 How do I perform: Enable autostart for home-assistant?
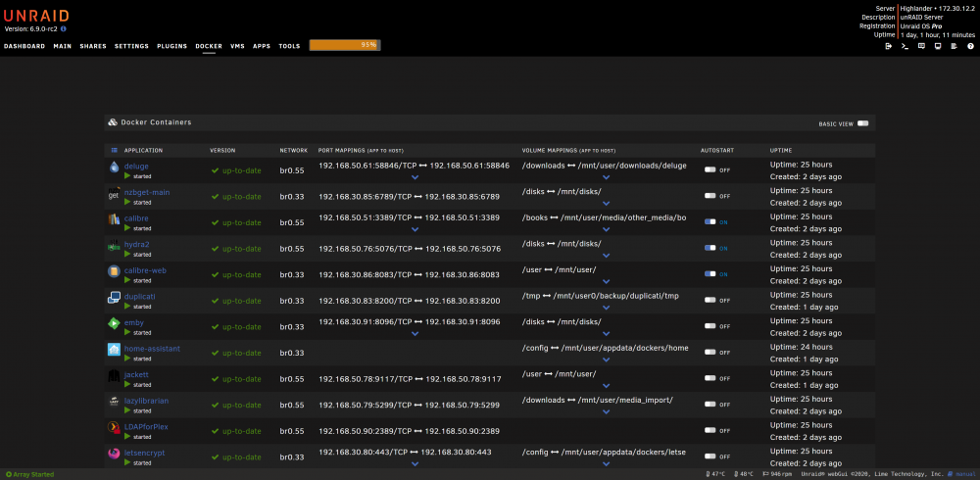[x=710, y=353]
